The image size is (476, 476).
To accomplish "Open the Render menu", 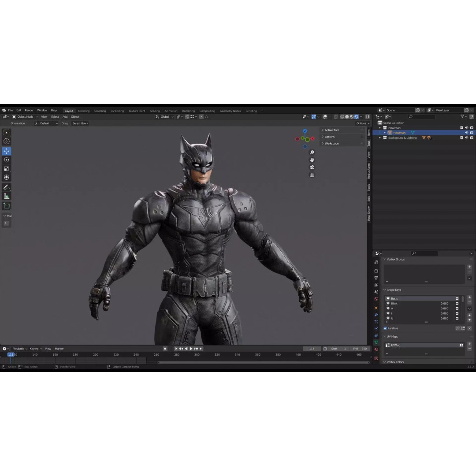I will [x=29, y=110].
